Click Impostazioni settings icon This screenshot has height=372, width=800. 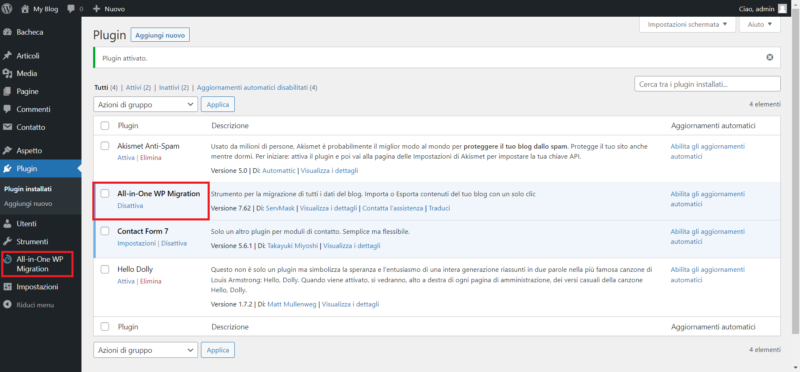coord(7,287)
